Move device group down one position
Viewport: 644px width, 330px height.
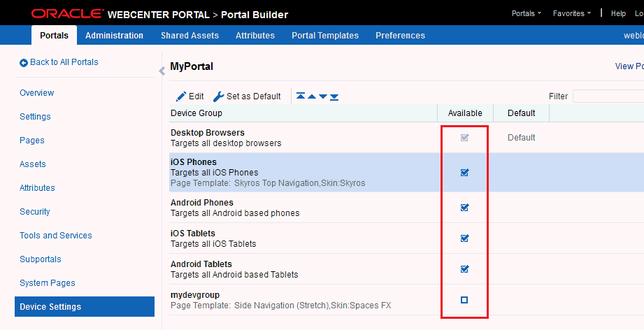[323, 97]
